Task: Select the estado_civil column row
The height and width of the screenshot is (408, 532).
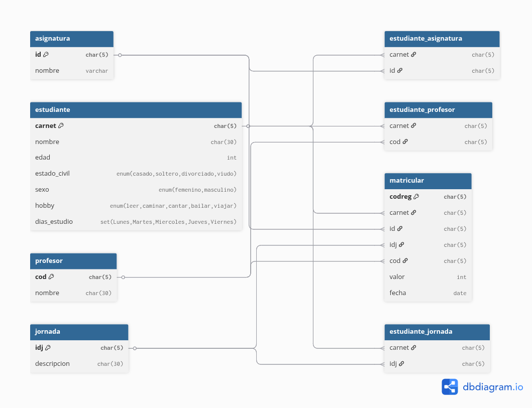Action: coord(136,174)
